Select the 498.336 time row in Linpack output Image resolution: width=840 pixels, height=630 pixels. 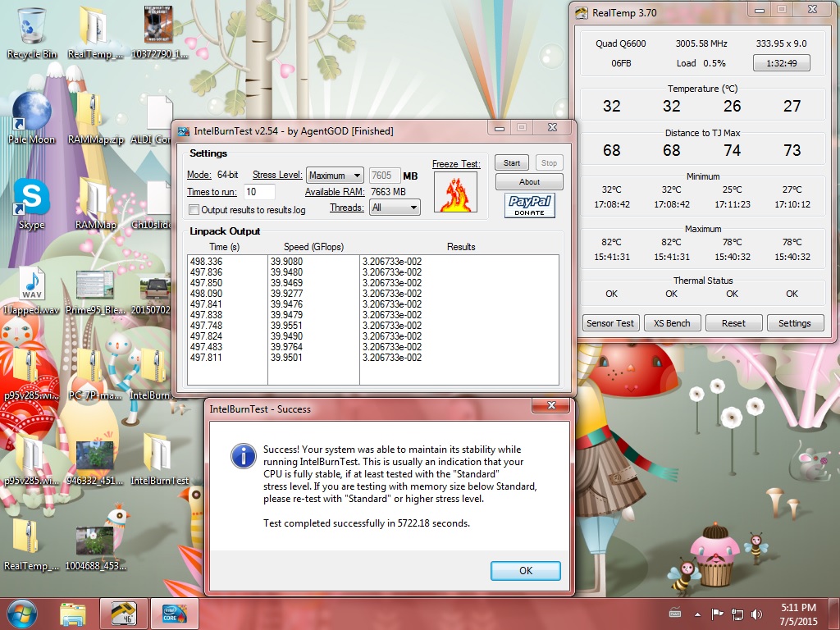coord(206,262)
